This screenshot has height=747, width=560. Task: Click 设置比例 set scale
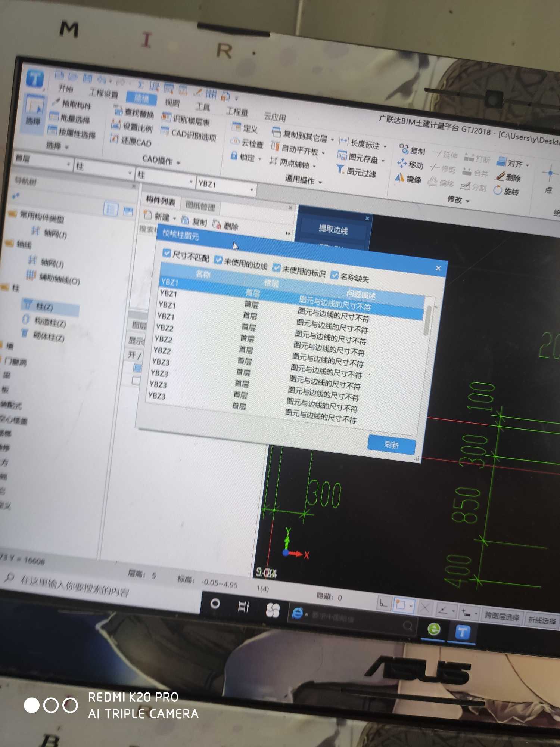(132, 127)
